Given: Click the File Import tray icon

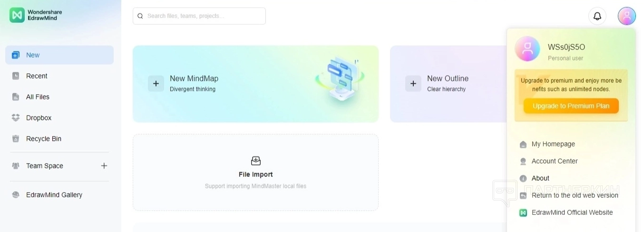Looking at the screenshot, I should pos(256,161).
